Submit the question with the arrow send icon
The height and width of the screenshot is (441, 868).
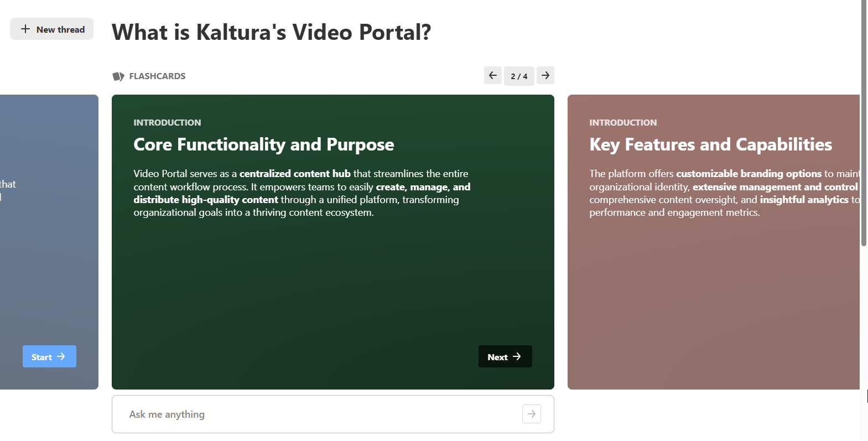532,414
